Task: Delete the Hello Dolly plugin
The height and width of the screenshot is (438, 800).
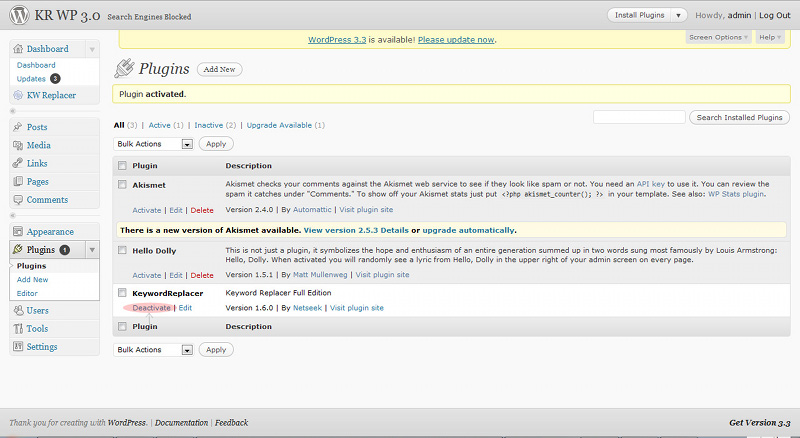Action: tap(202, 276)
